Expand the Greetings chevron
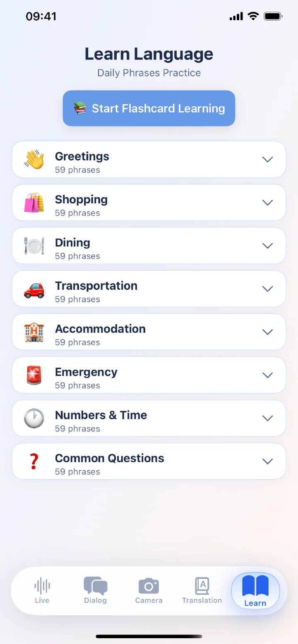The width and height of the screenshot is (298, 644). (268, 160)
